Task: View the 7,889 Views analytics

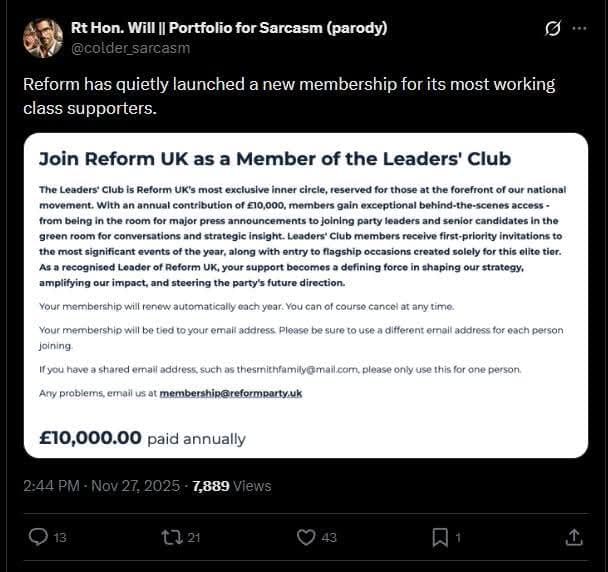Action: point(231,486)
